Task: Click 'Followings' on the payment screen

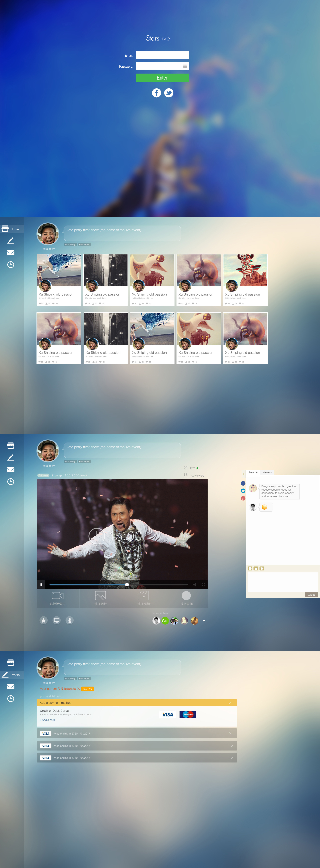Action: pyautogui.click(x=70, y=679)
